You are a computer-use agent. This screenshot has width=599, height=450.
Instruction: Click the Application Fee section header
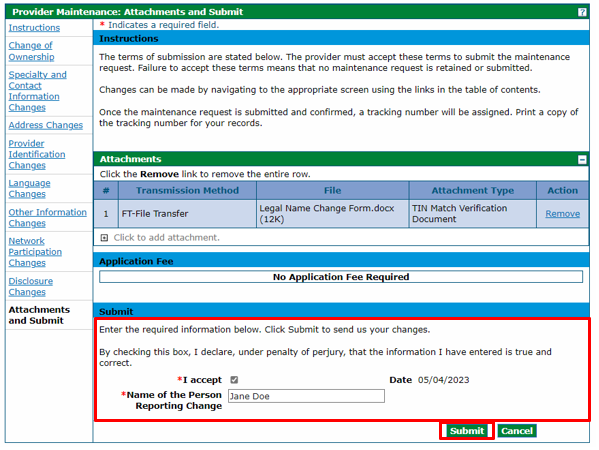point(341,261)
